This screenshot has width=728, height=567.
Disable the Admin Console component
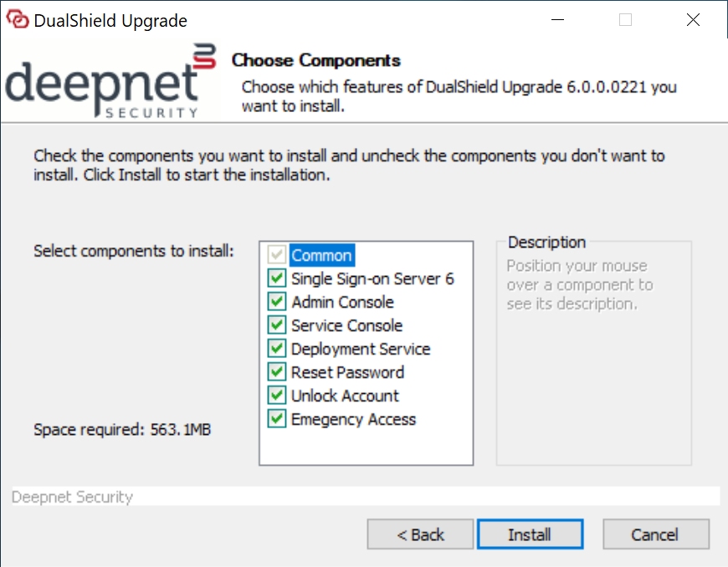point(276,302)
